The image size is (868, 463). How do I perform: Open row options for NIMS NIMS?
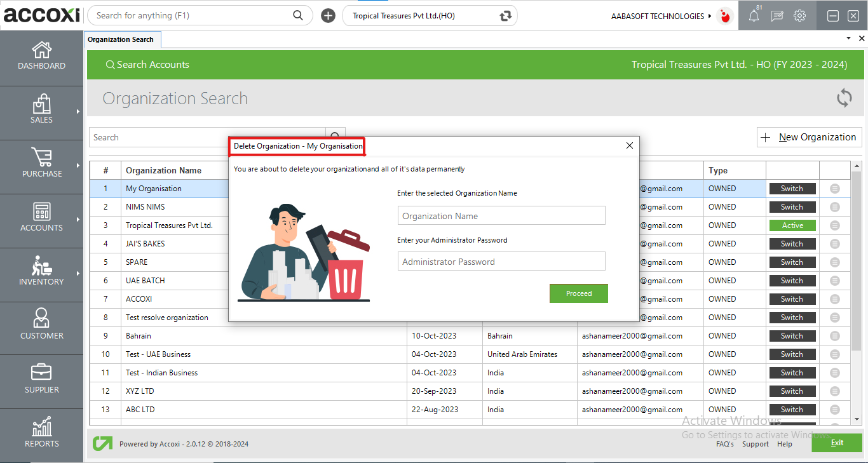click(x=835, y=207)
